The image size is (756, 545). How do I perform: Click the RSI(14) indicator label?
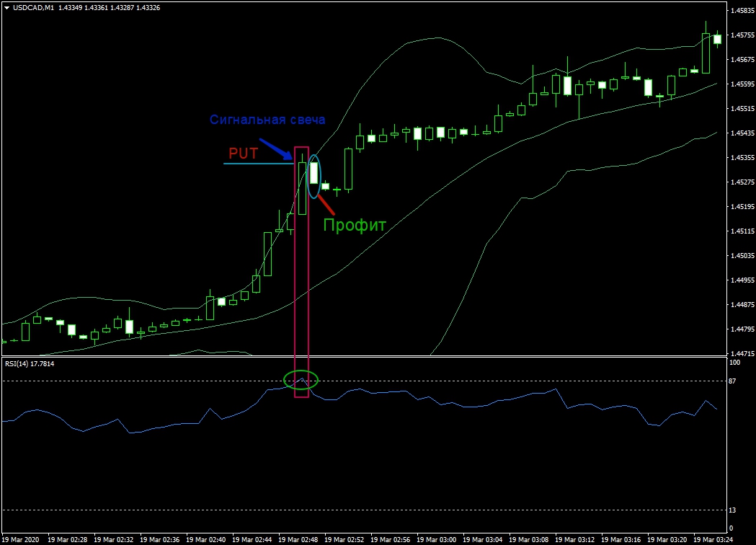pos(29,363)
